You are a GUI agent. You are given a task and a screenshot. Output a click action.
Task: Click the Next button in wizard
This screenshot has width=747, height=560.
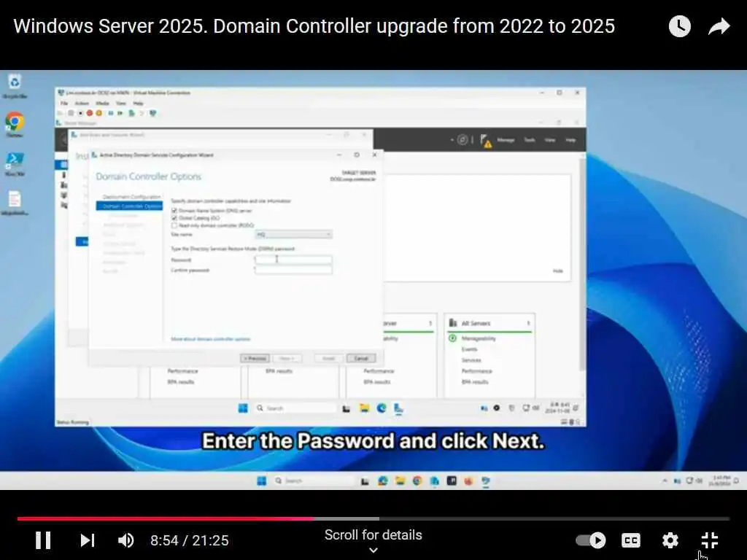(287, 358)
